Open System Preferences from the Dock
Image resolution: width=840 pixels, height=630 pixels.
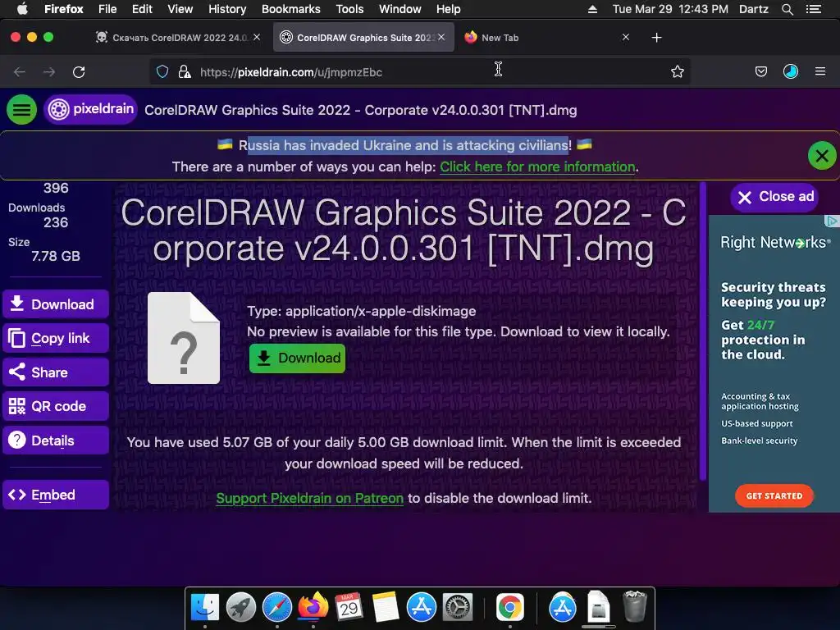(457, 607)
